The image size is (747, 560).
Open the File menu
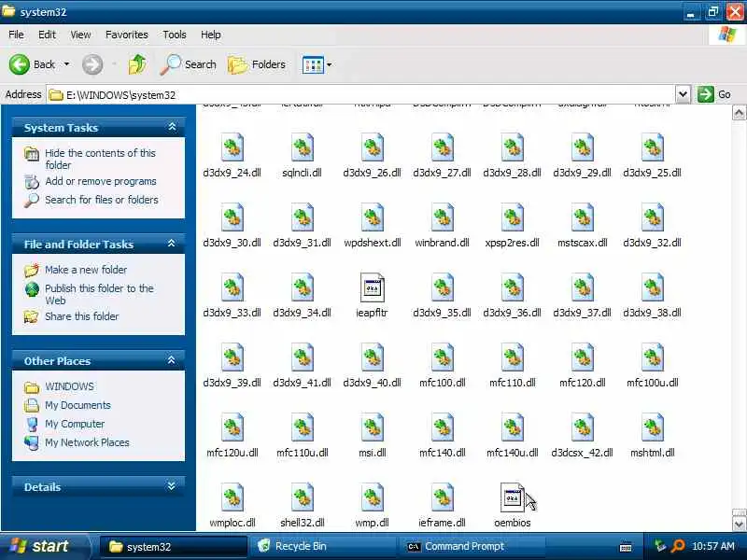click(16, 35)
